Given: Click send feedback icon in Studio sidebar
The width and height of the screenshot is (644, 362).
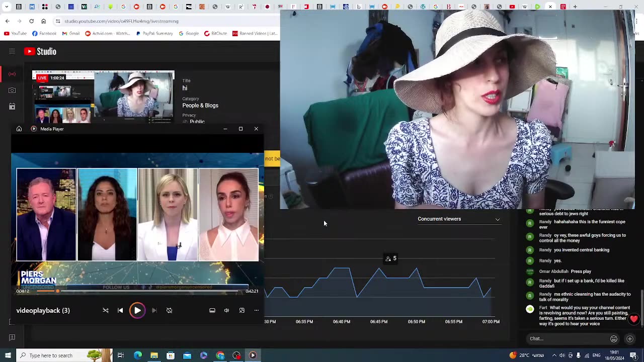Looking at the screenshot, I should point(12,337).
